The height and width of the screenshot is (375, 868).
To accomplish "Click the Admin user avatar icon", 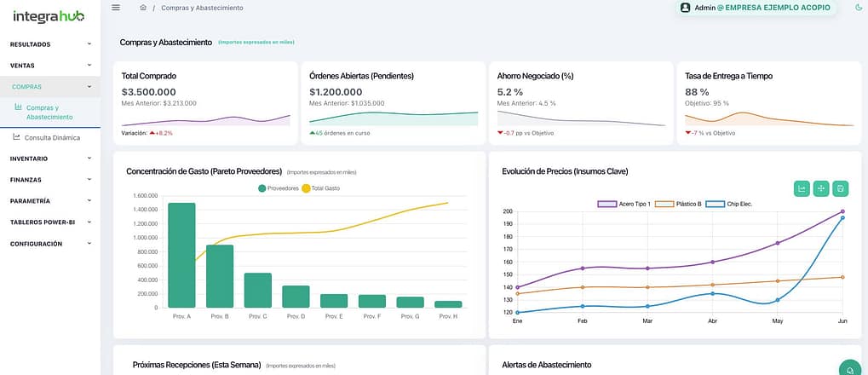I will pyautogui.click(x=685, y=8).
